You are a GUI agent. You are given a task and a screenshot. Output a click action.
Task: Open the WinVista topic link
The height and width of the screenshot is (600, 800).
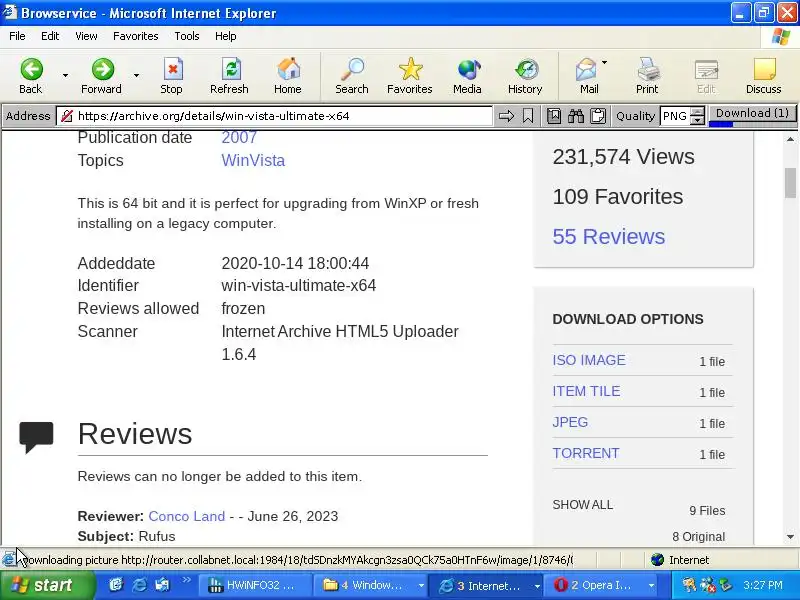point(253,160)
